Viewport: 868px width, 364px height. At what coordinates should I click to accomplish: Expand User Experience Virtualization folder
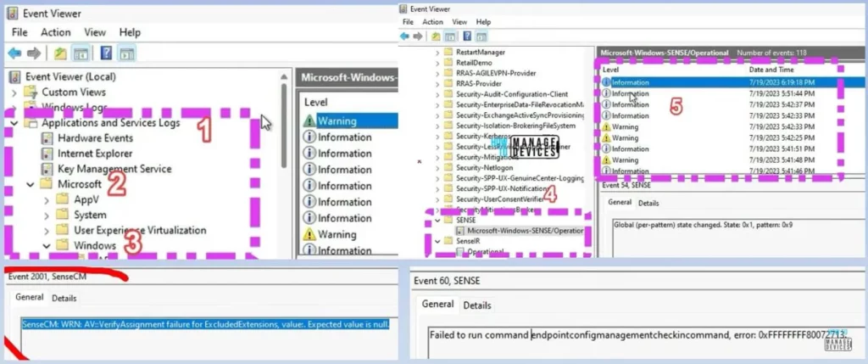47,230
